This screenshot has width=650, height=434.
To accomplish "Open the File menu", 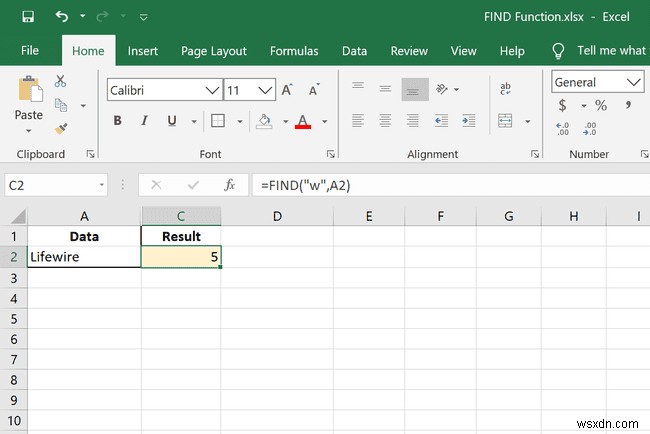I will [x=30, y=51].
